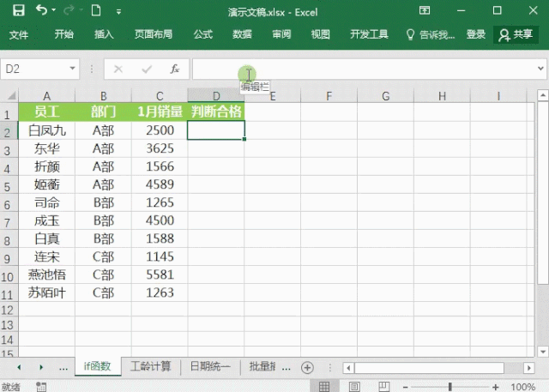Click inside the formula bar input
549x392 pixels.
[x=364, y=69]
